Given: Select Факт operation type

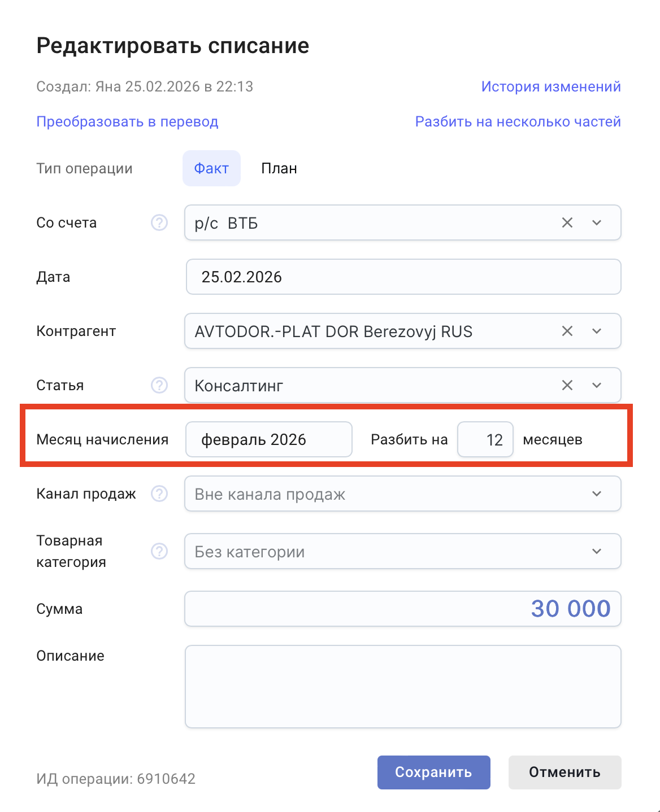Looking at the screenshot, I should tap(211, 168).
